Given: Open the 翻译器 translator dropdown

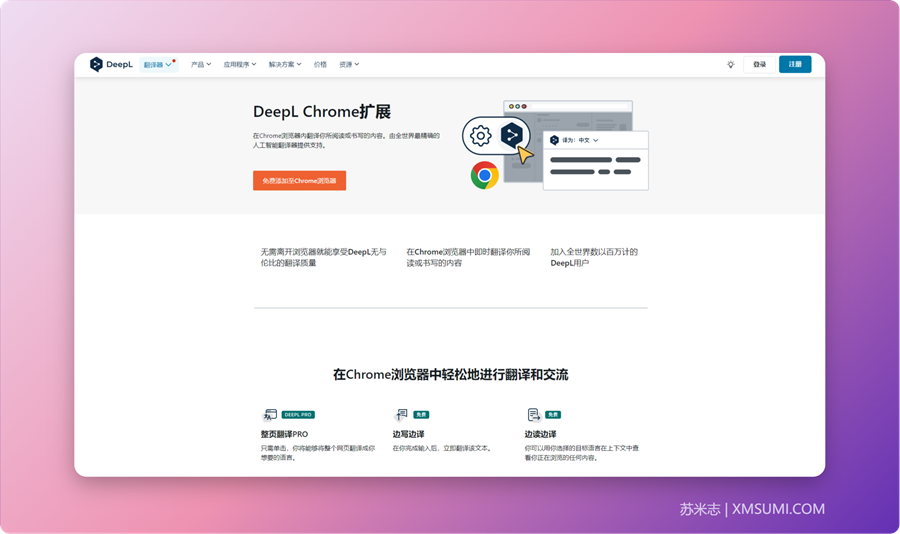Looking at the screenshot, I should pyautogui.click(x=157, y=64).
